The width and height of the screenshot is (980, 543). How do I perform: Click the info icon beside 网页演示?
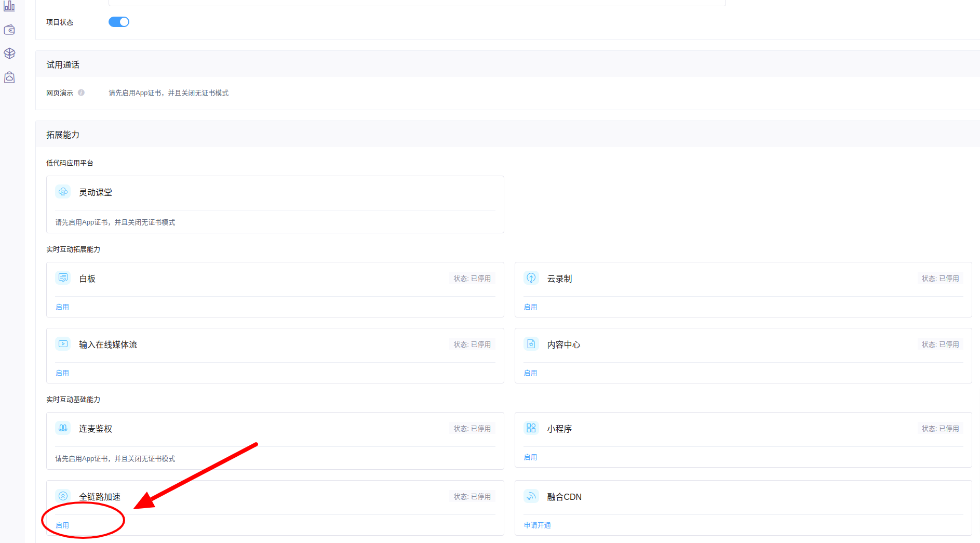click(x=81, y=93)
